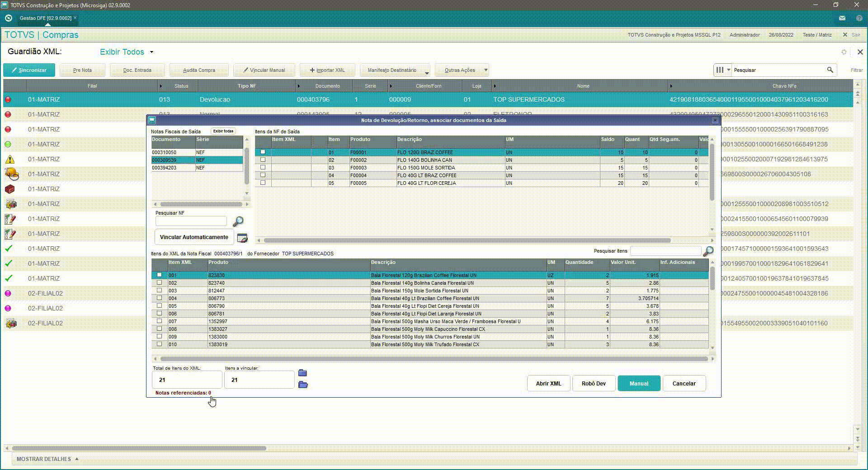Click the Sair exit icon
Viewport: 868px width, 470px height.
click(845, 35)
